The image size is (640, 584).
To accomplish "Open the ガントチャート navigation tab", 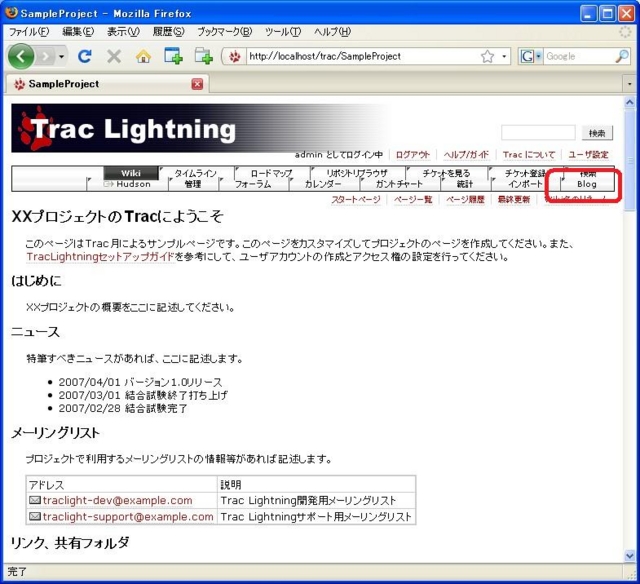I will pos(399,184).
